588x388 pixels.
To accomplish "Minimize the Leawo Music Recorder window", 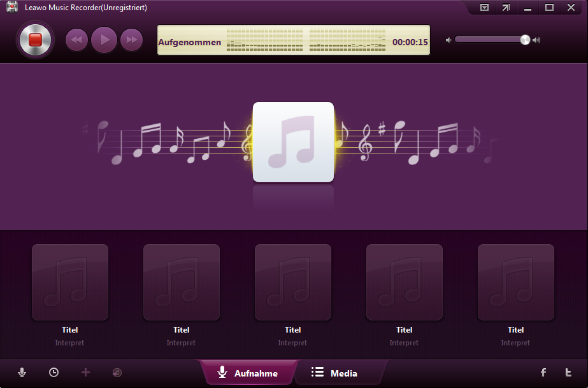I will click(527, 8).
